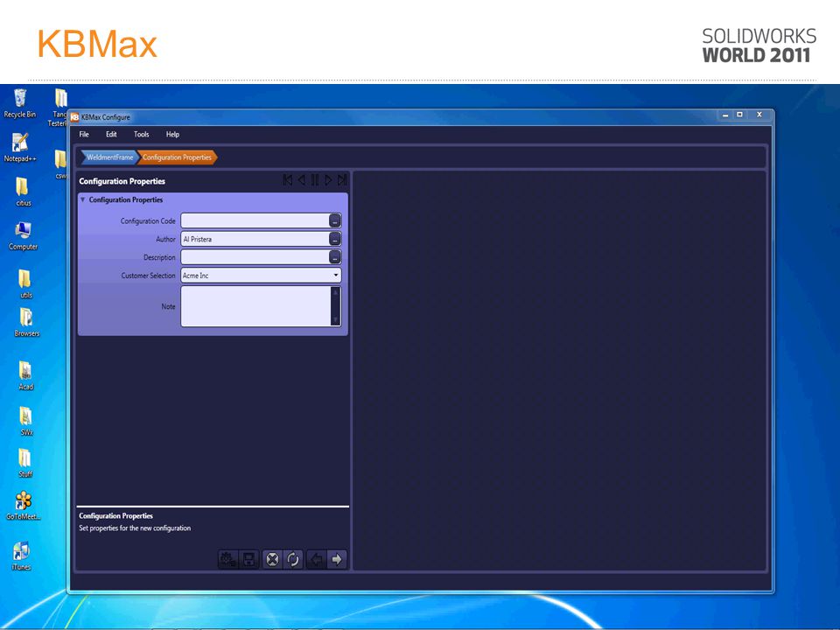Click the Author field containing Al Pristera
840x630 pixels.
pyautogui.click(x=255, y=239)
